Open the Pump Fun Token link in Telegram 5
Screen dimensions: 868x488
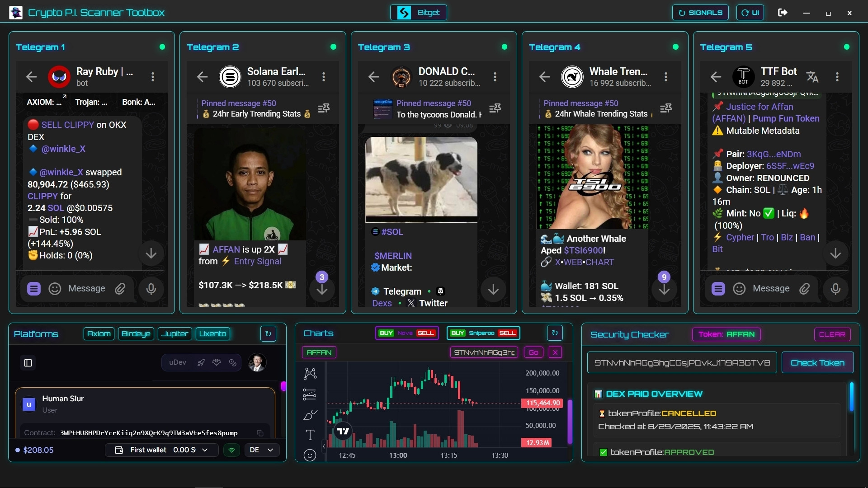786,118
